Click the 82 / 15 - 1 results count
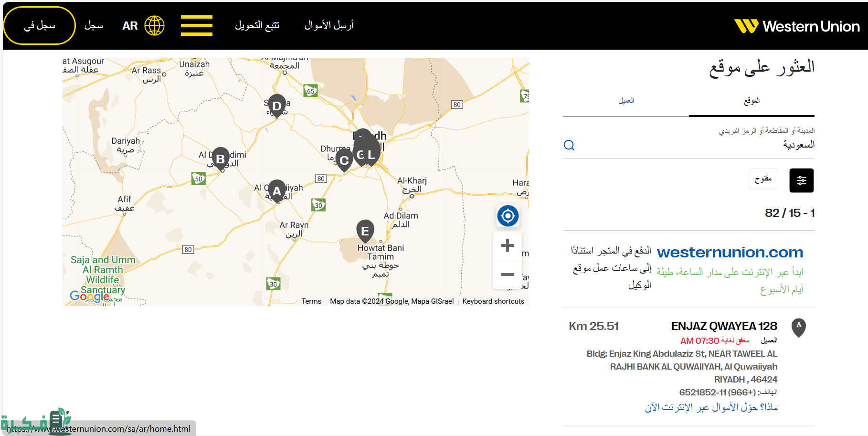Screen dimensions: 868x436 tap(790, 213)
